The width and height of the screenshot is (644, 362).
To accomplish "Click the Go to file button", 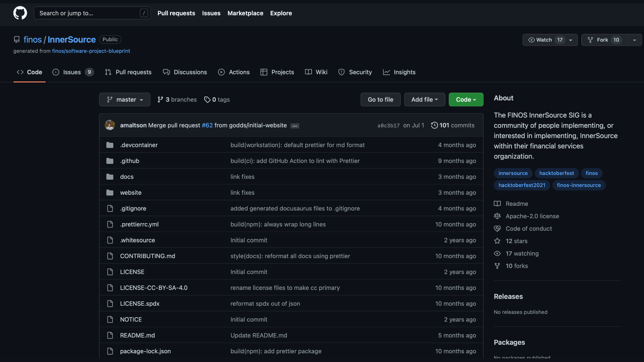I will pyautogui.click(x=380, y=100).
